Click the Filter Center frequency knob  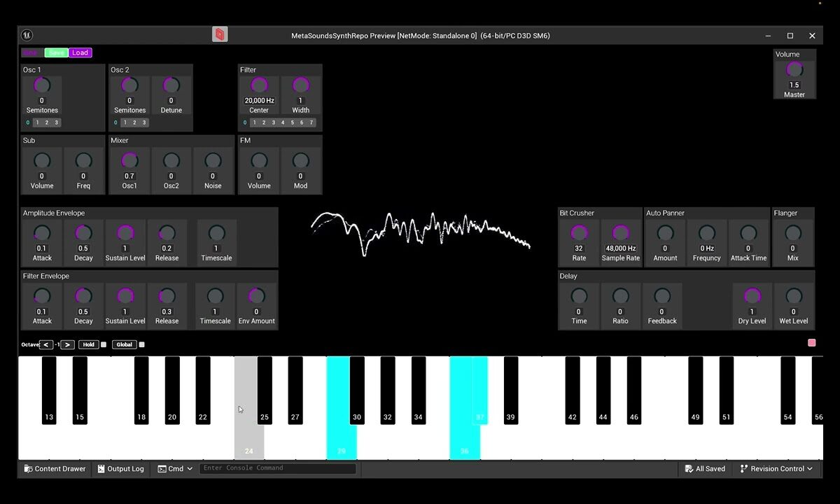tap(259, 85)
